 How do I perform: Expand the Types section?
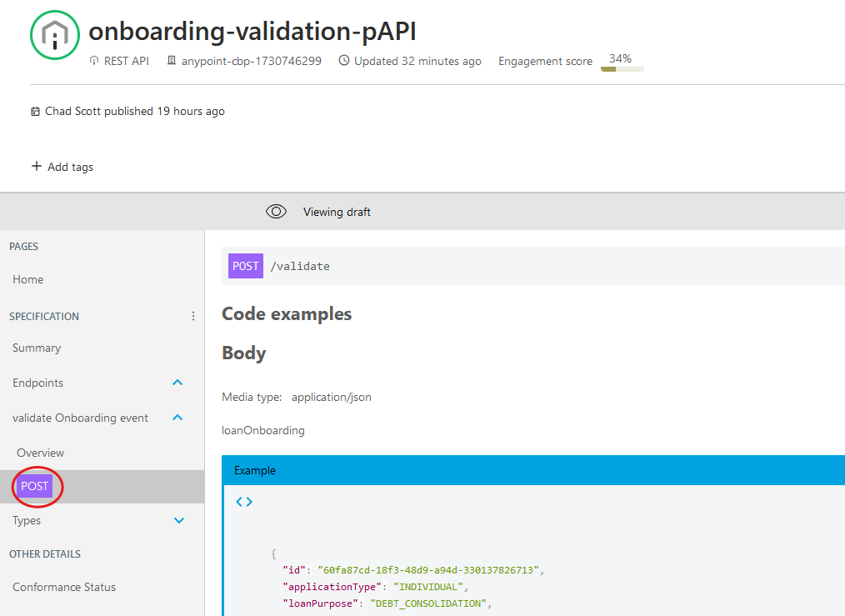(x=178, y=521)
